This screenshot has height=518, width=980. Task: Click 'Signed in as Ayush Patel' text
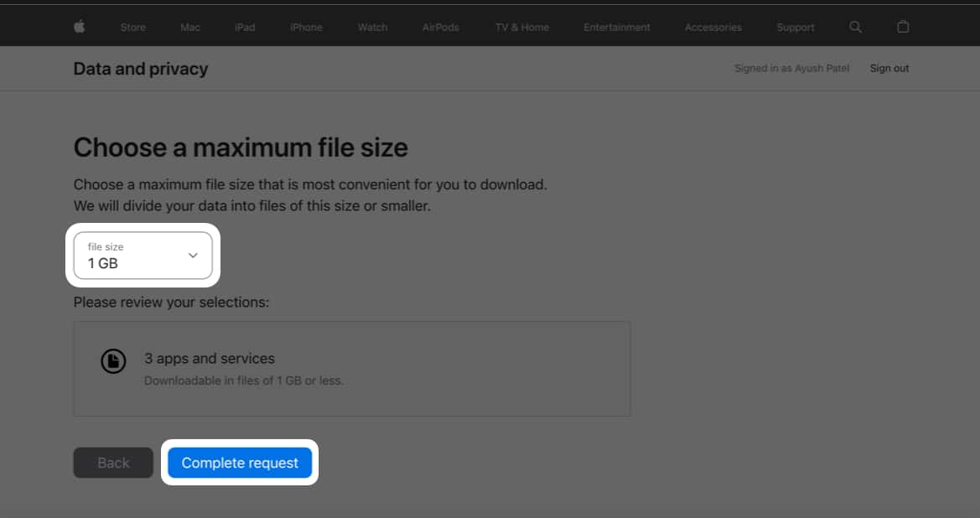792,69
